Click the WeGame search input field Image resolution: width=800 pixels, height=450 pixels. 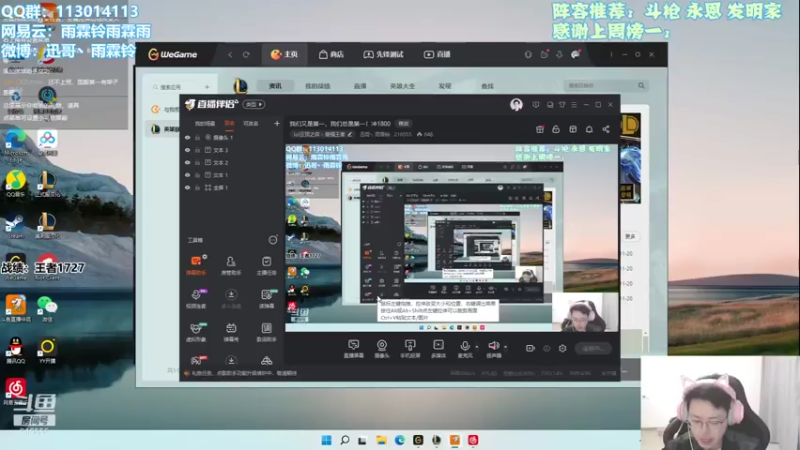[x=605, y=86]
